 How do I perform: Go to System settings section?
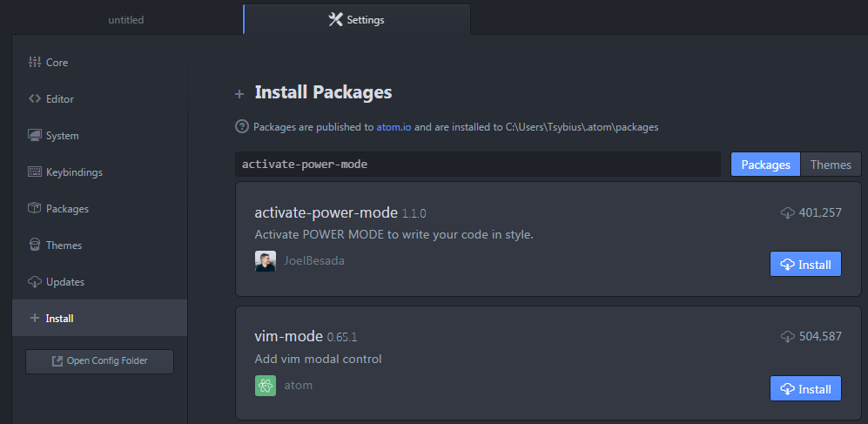99,136
